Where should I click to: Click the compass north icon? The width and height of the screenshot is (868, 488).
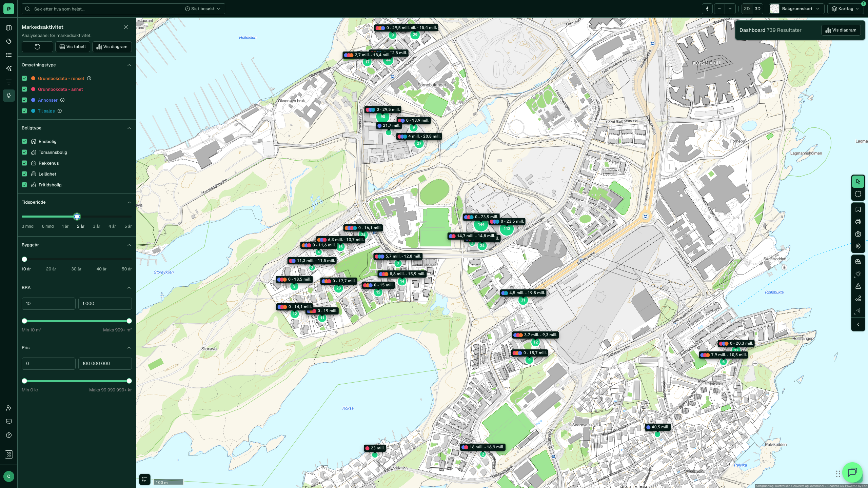707,9
